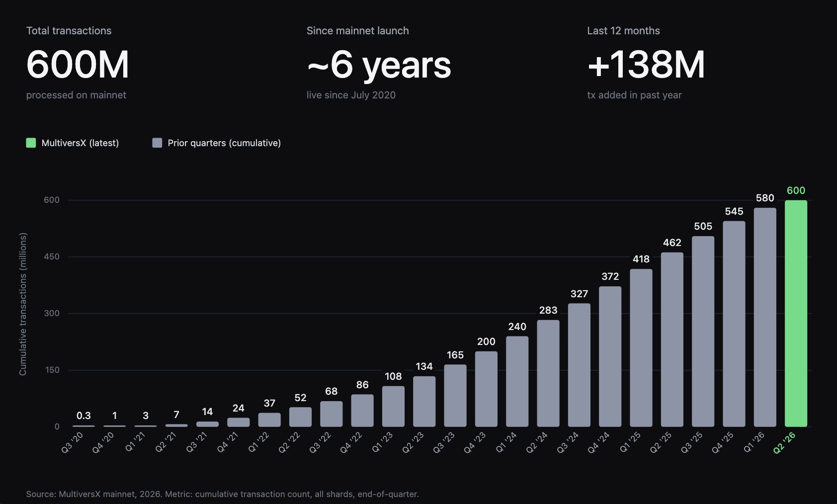
Task: Click the Q2 '26 x-axis label
Action: [785, 442]
